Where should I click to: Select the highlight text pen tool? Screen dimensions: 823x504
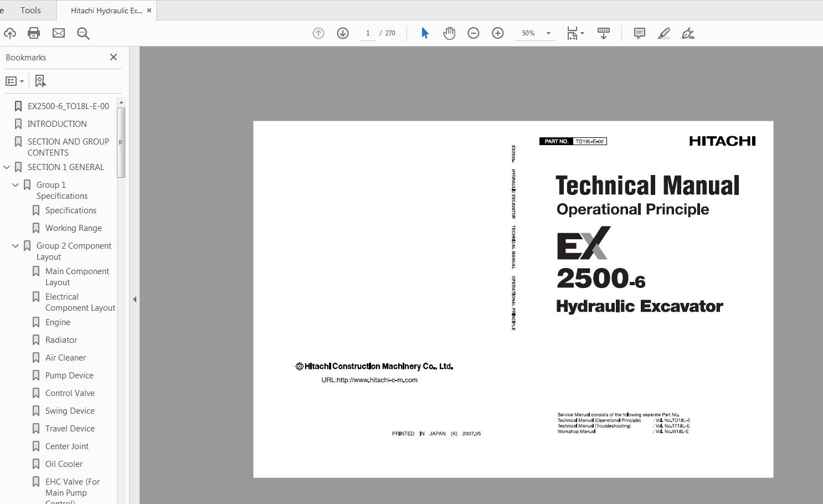pyautogui.click(x=664, y=33)
